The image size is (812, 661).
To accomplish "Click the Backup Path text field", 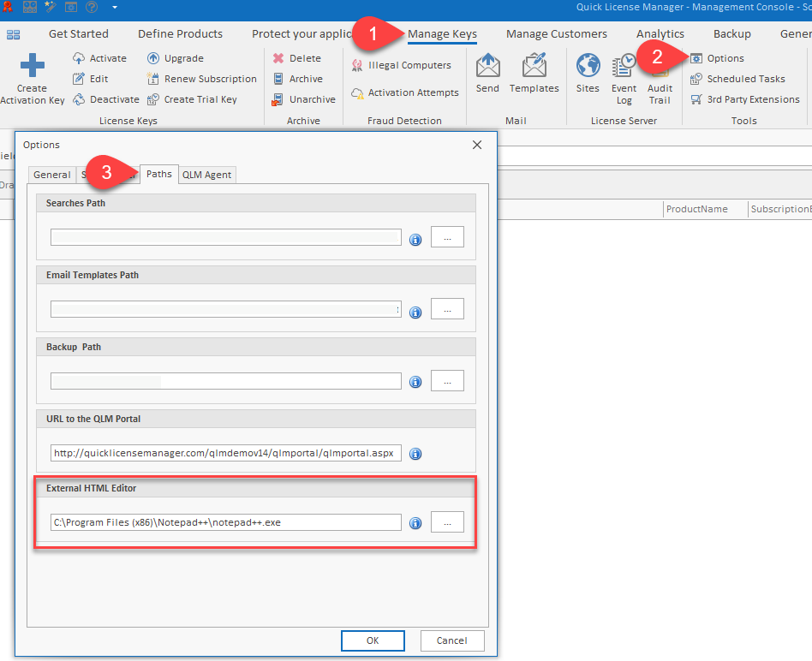I will (226, 381).
